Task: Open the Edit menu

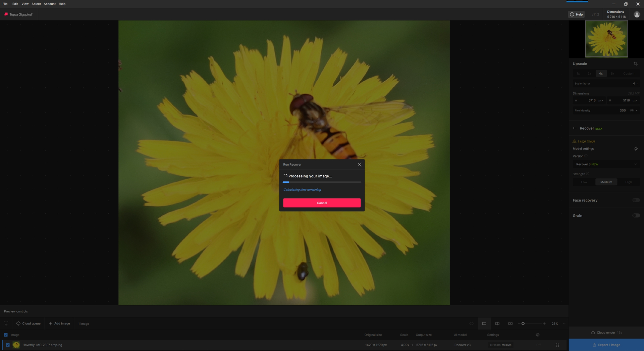Action: [15, 4]
